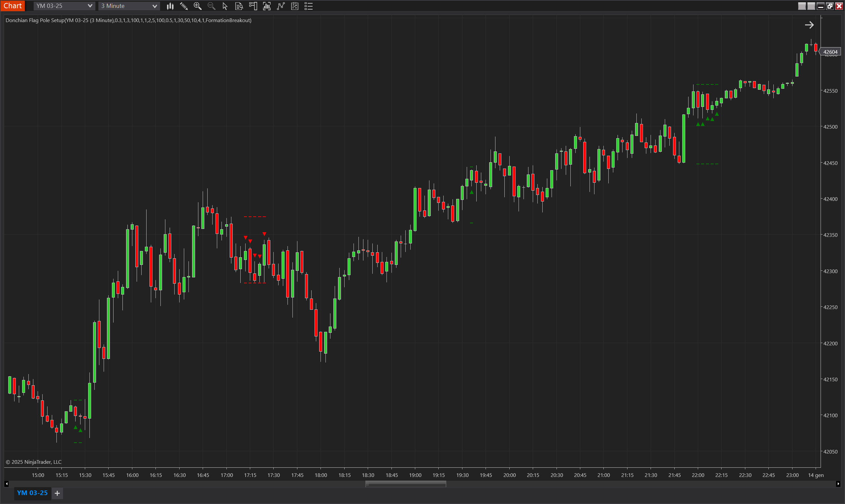Click the 22:00 time axis label
The width and height of the screenshot is (845, 504).
[x=698, y=475]
